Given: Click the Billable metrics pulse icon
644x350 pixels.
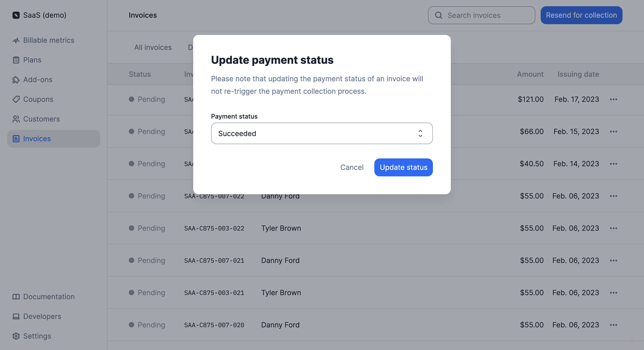Looking at the screenshot, I should 16,40.
